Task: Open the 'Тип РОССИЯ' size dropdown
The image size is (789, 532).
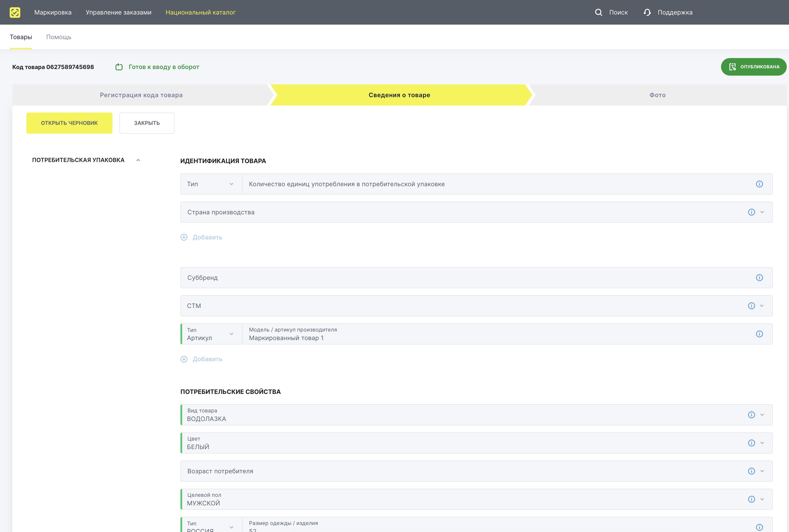Action: click(211, 525)
